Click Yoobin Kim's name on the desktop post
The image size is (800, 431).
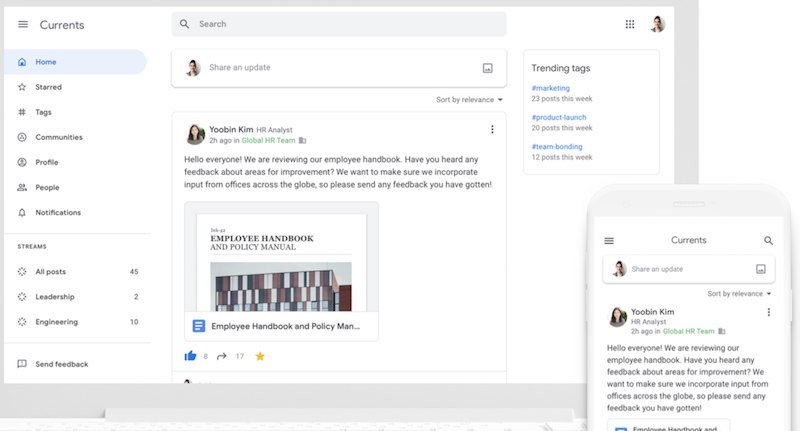point(231,130)
